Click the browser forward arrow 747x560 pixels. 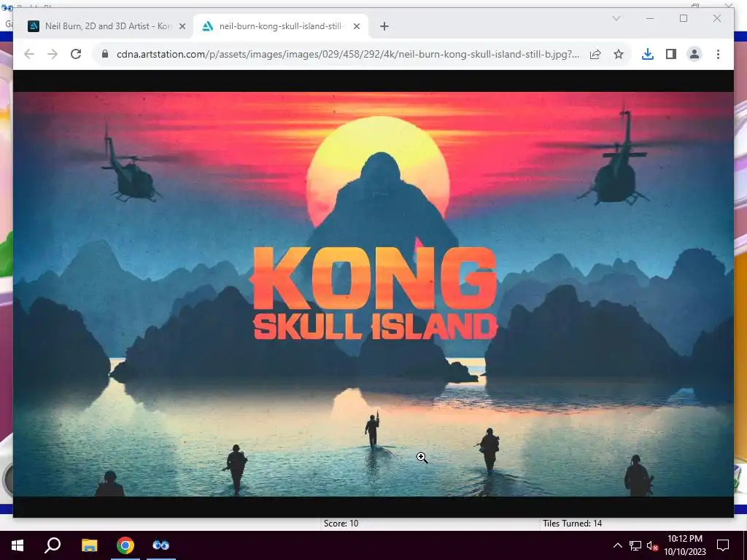click(x=53, y=54)
